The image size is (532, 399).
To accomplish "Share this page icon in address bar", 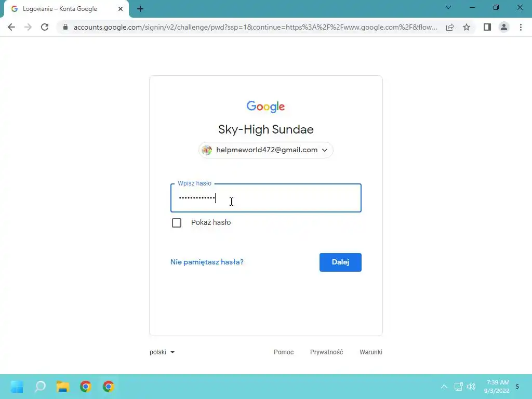I will (x=450, y=27).
